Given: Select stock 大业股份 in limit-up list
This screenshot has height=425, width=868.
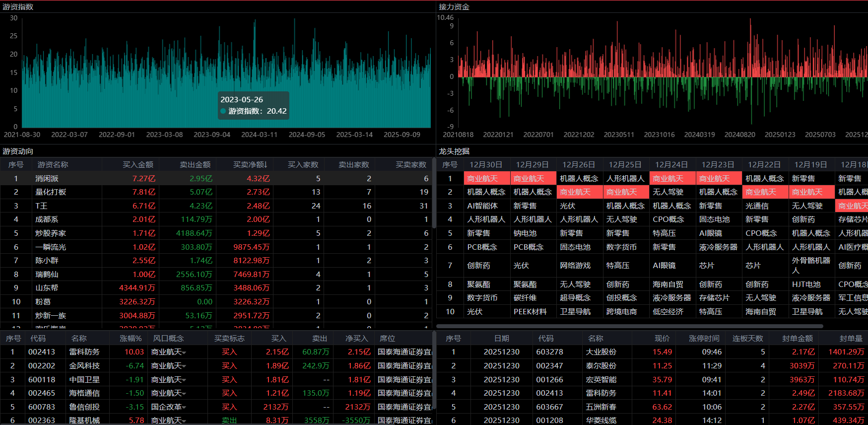Looking at the screenshot, I should click(601, 352).
